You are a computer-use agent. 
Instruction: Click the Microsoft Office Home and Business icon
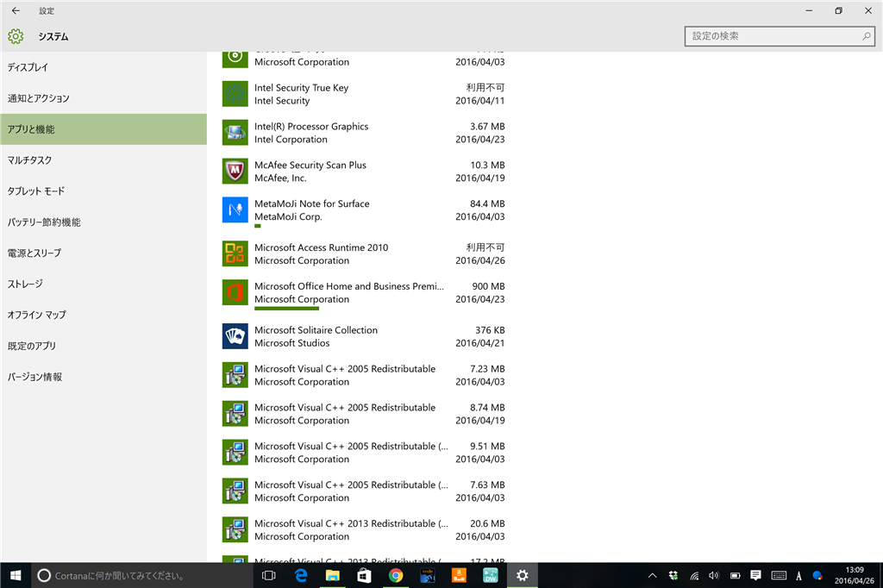point(235,292)
